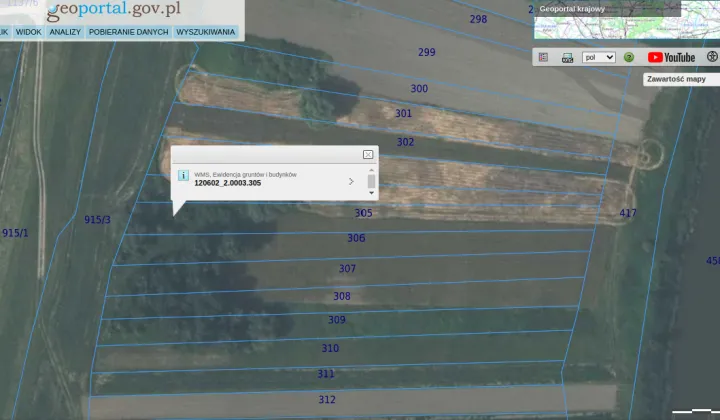Open the YouTube channel icon
The image size is (720, 420).
click(x=671, y=58)
